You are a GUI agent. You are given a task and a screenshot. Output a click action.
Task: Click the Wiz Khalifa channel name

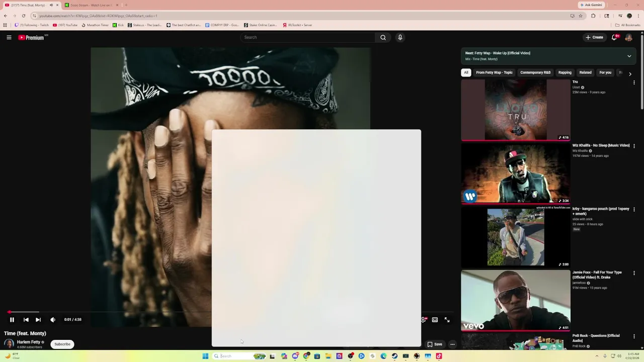pyautogui.click(x=580, y=151)
